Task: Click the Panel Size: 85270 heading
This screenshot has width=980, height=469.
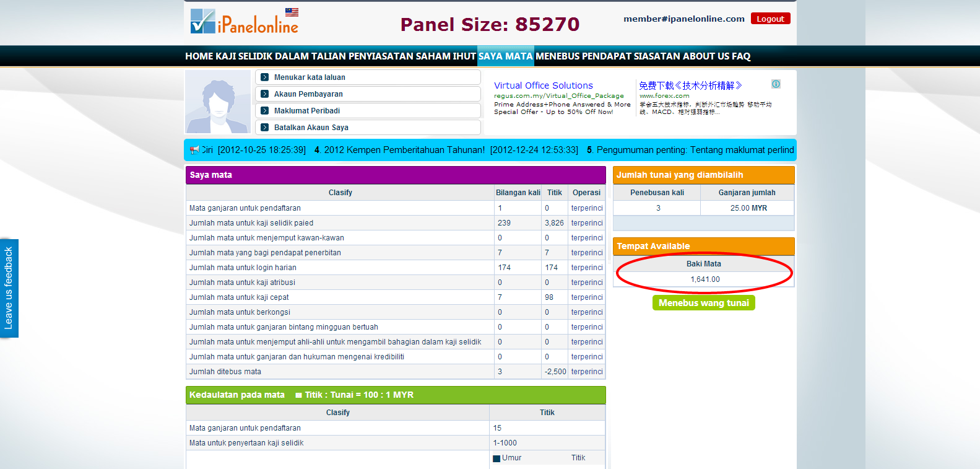Action: pyautogui.click(x=490, y=24)
